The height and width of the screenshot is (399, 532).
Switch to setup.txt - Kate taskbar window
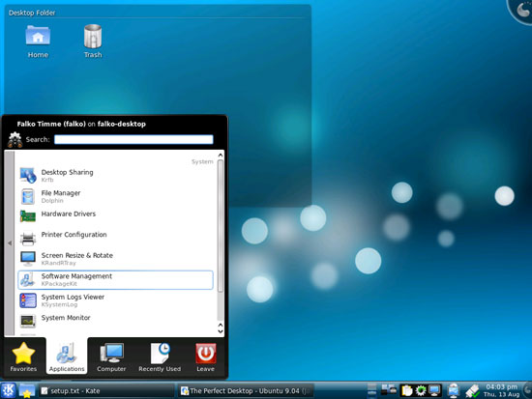click(106, 391)
